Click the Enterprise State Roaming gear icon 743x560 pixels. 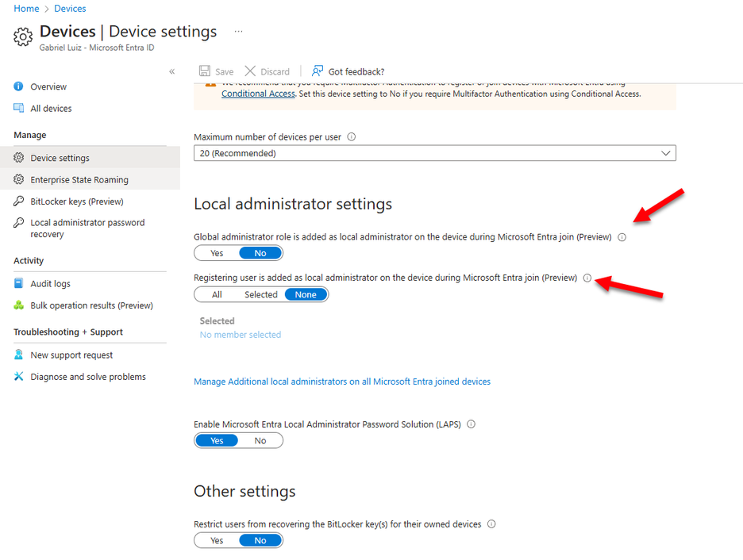[18, 179]
